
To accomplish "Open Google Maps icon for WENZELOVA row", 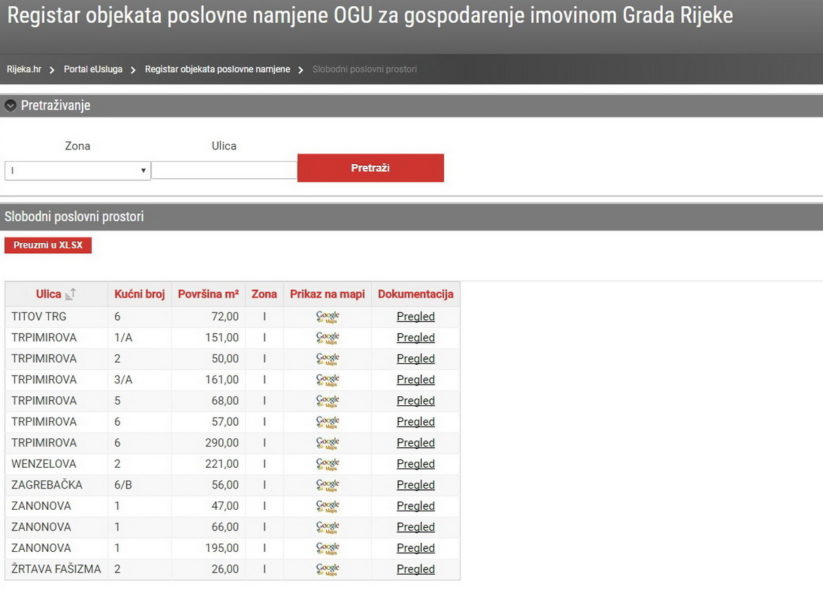I will [x=327, y=463].
